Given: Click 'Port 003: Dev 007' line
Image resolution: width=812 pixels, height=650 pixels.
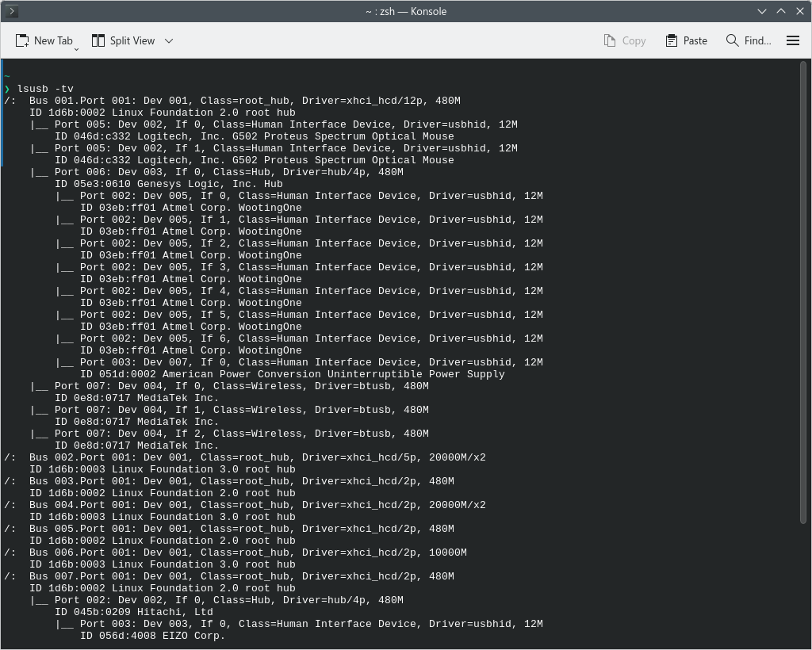Looking at the screenshot, I should 299,362.
